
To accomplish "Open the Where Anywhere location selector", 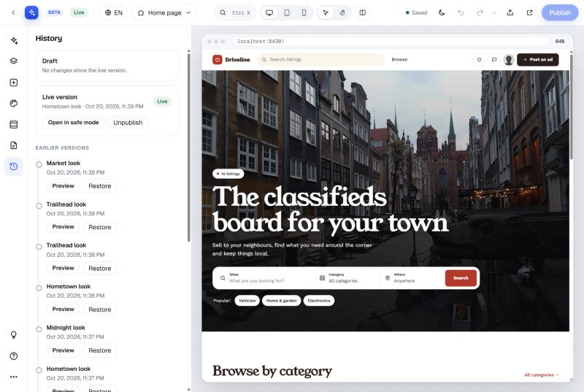I will [412, 278].
